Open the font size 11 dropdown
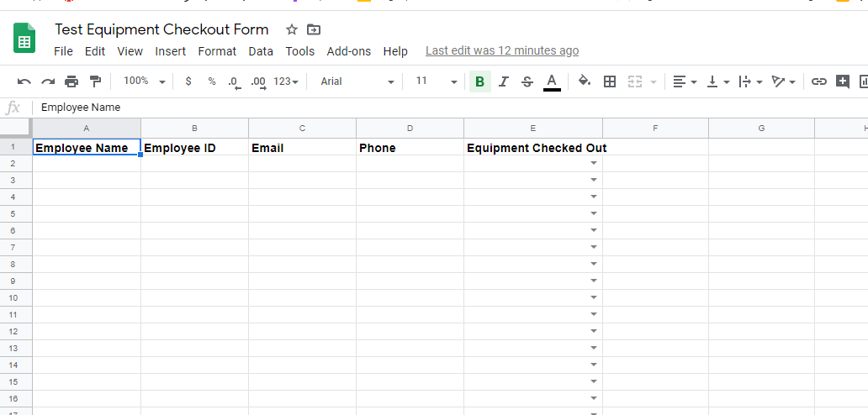The image size is (868, 415). tap(437, 81)
